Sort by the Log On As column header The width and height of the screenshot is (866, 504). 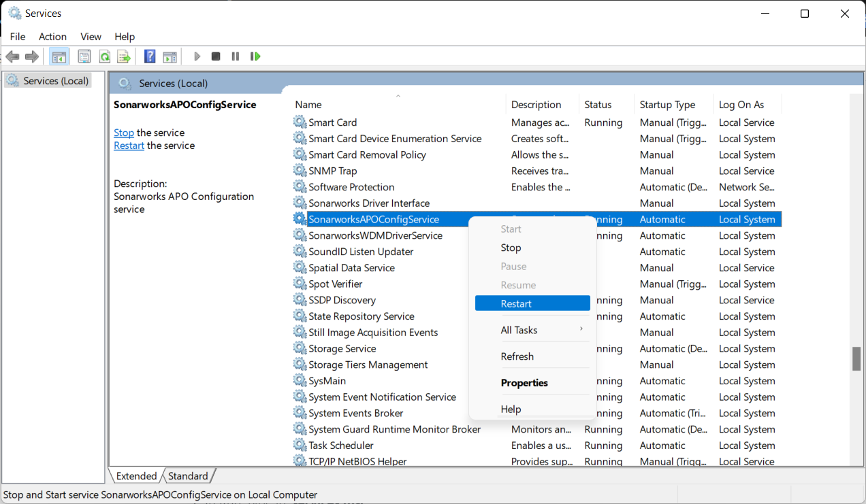point(748,105)
